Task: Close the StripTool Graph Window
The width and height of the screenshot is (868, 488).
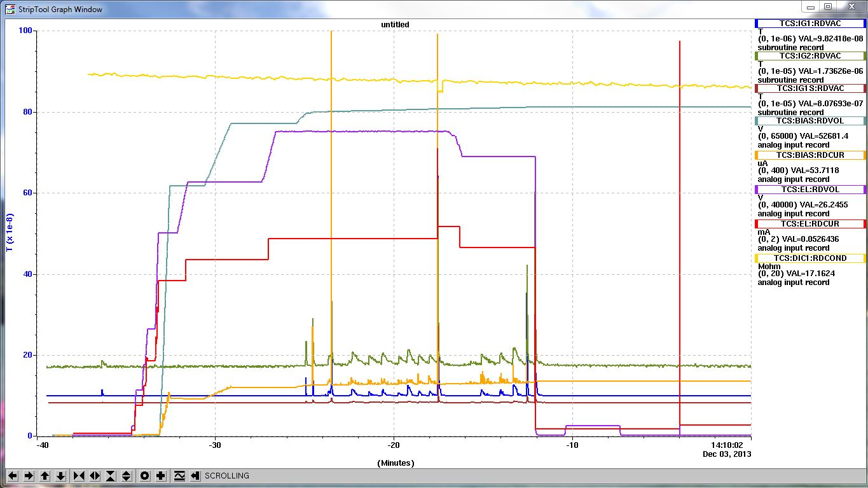Action: [x=850, y=6]
